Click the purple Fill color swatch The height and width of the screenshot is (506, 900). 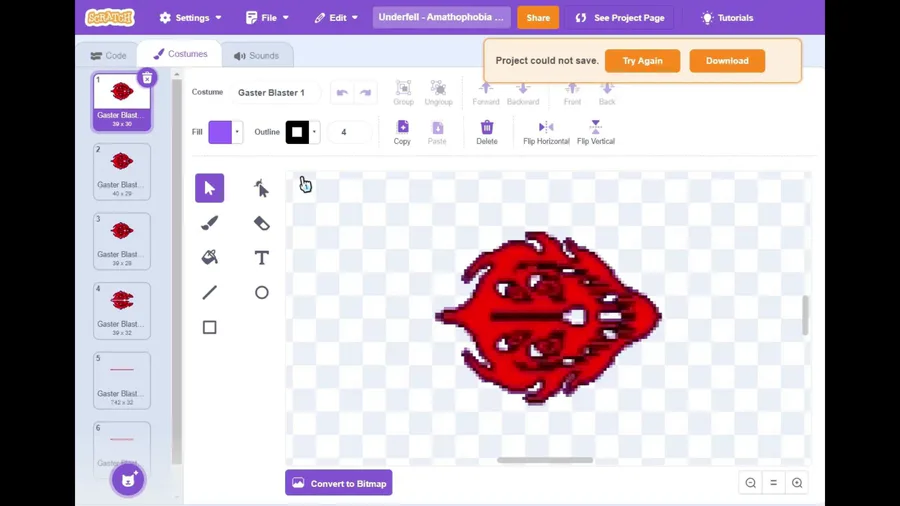point(220,132)
